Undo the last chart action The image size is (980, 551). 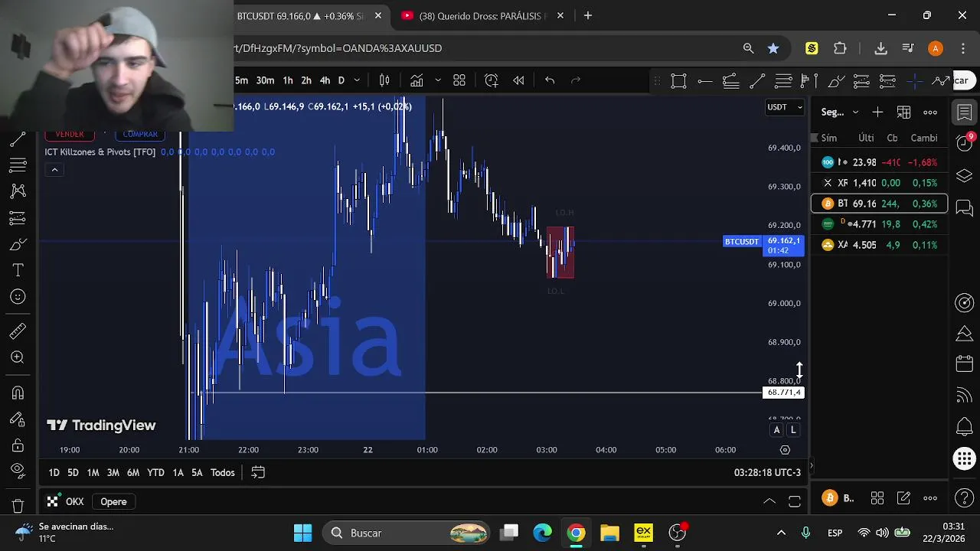[x=550, y=80]
